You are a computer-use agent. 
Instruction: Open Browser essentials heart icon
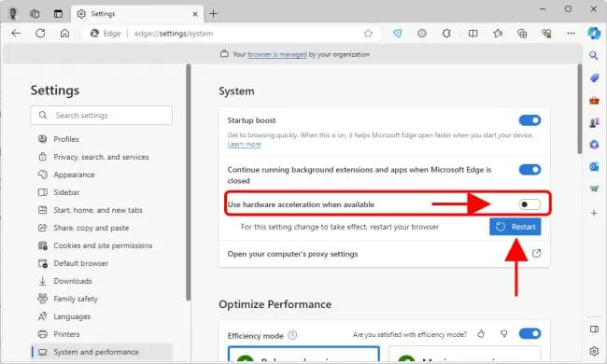pyautogui.click(x=546, y=34)
